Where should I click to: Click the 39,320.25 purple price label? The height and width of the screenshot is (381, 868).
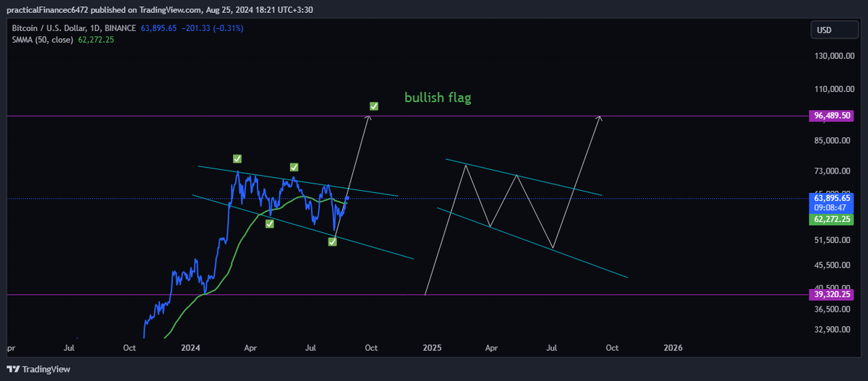[x=833, y=294]
